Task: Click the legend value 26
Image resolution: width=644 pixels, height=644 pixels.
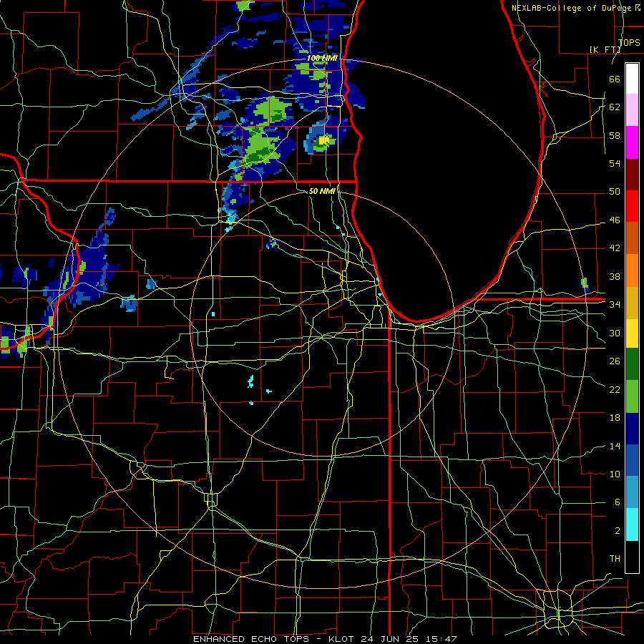Action: (x=615, y=361)
